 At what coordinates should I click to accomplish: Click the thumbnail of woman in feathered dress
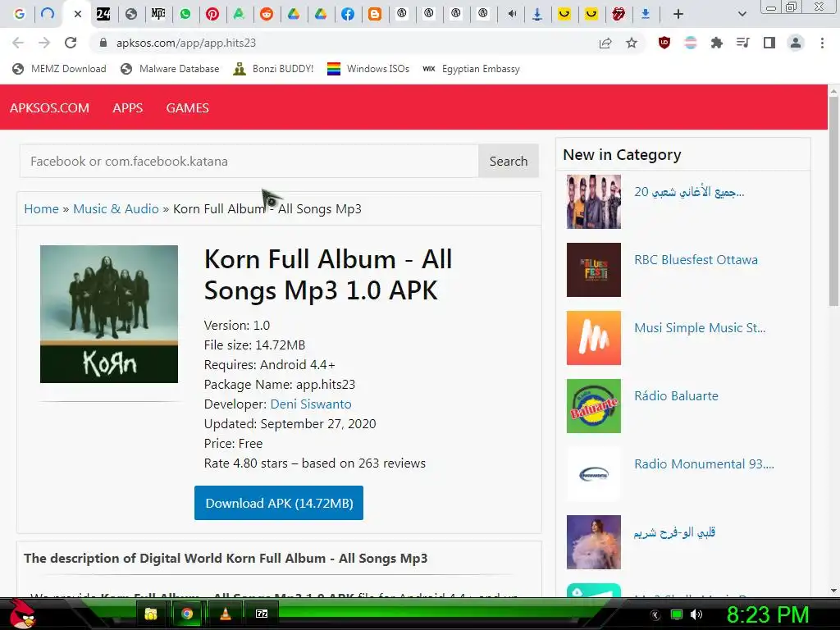point(594,541)
